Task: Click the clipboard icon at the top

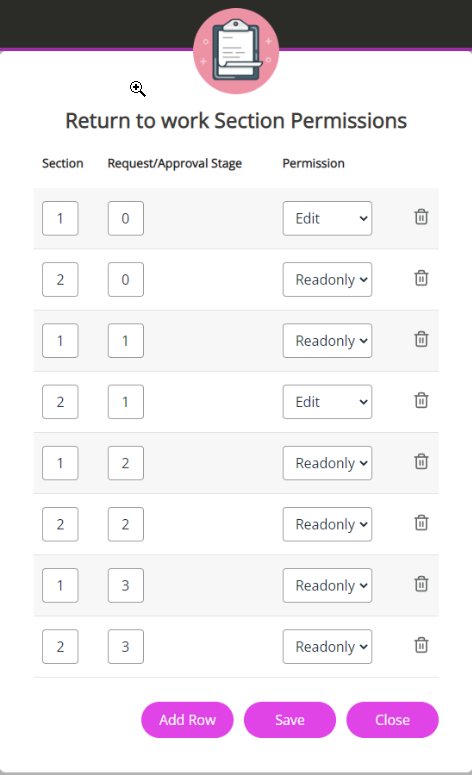Action: [236, 51]
